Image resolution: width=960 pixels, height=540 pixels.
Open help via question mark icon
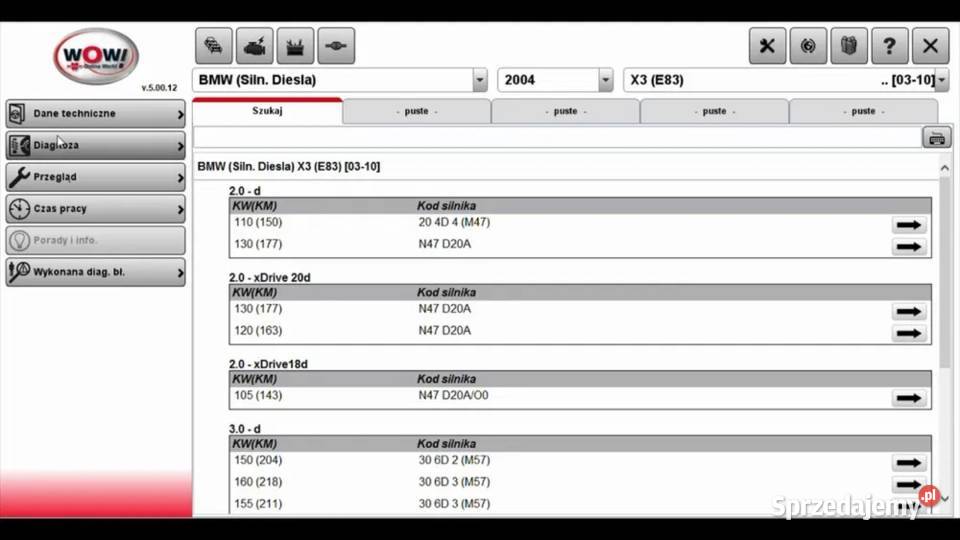click(x=890, y=46)
